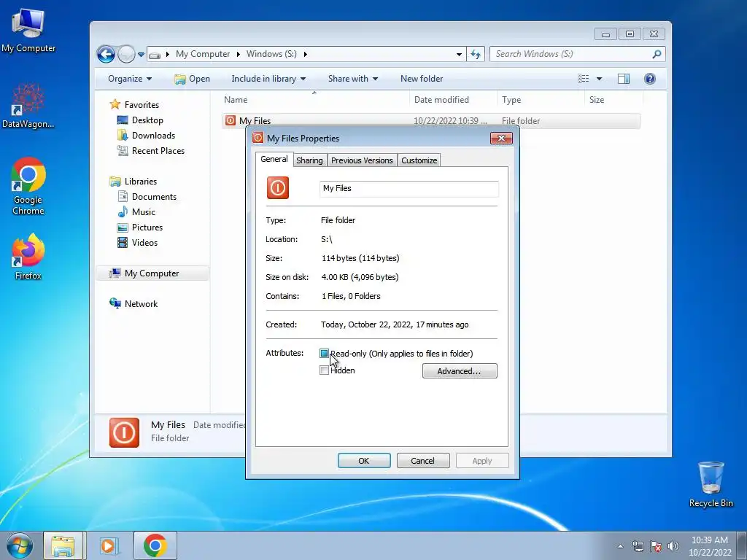Open Windows Media Player from taskbar

coord(109,545)
